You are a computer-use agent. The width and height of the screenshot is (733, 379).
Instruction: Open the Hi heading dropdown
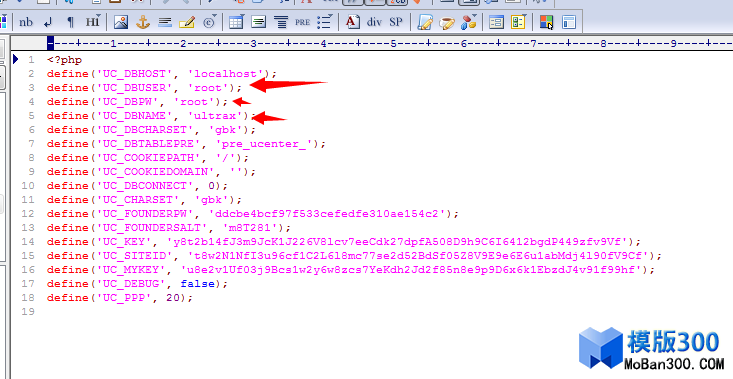pyautogui.click(x=93, y=22)
